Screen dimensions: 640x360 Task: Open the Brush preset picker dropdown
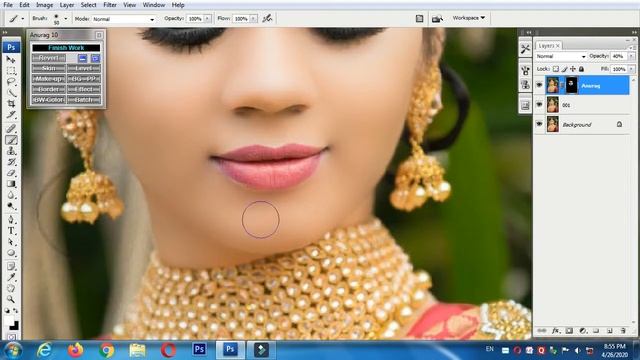[65, 19]
